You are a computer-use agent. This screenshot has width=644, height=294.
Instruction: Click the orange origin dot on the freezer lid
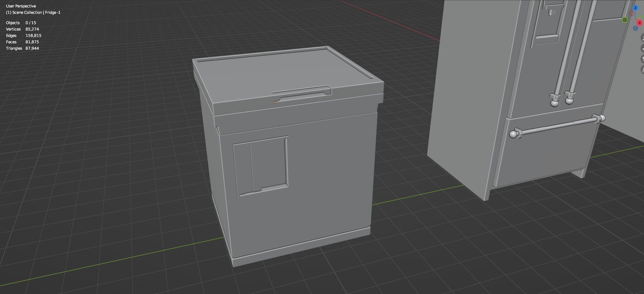pos(274,102)
